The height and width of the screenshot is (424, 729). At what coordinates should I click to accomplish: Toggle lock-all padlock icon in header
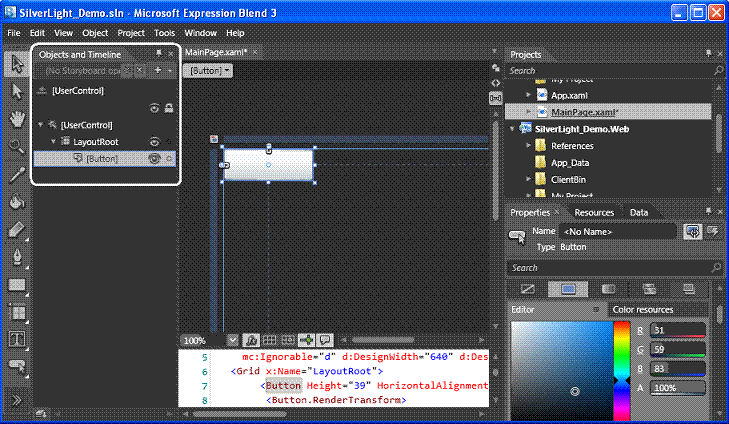coord(169,108)
